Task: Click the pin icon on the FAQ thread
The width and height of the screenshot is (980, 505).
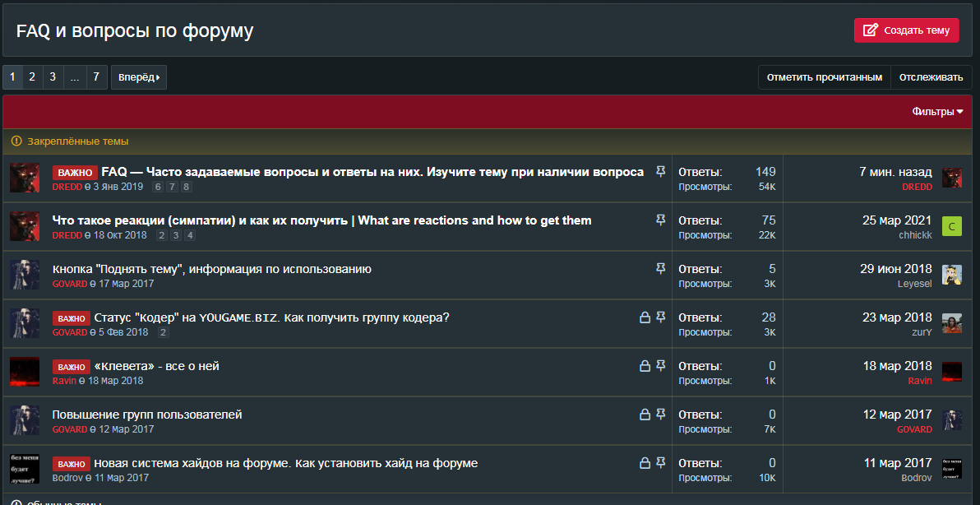Action: 660,172
